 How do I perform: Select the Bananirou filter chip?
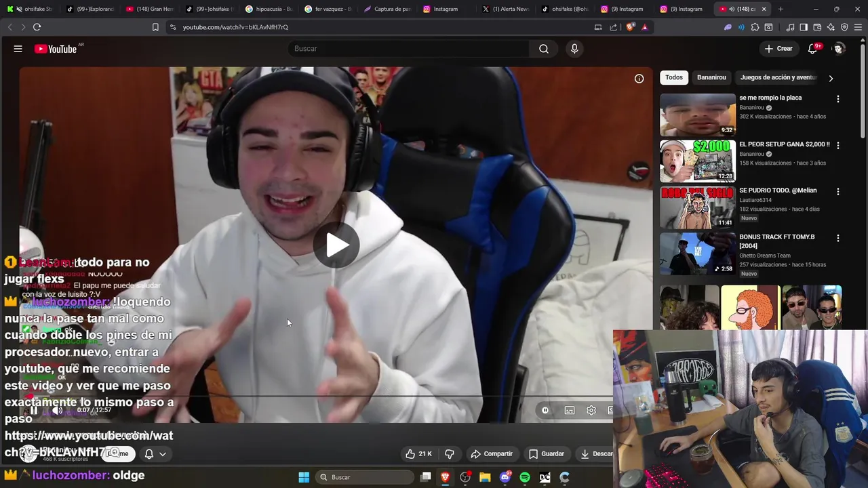[x=711, y=77]
